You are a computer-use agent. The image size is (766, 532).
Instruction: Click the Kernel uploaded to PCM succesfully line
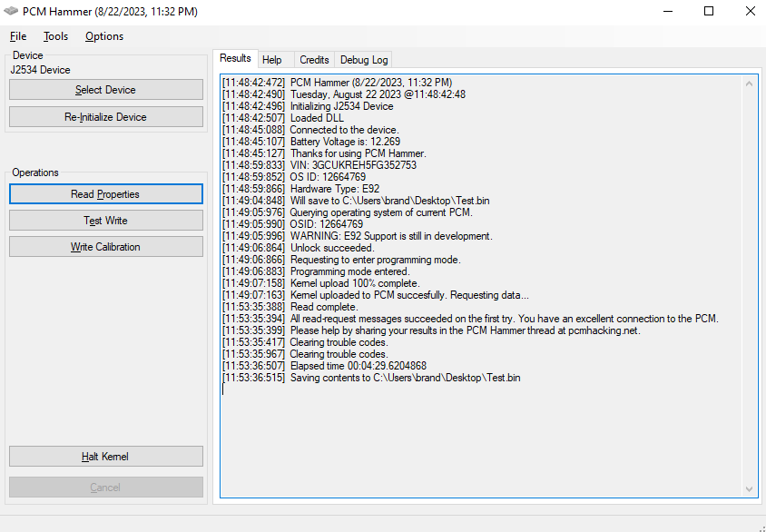click(x=376, y=295)
